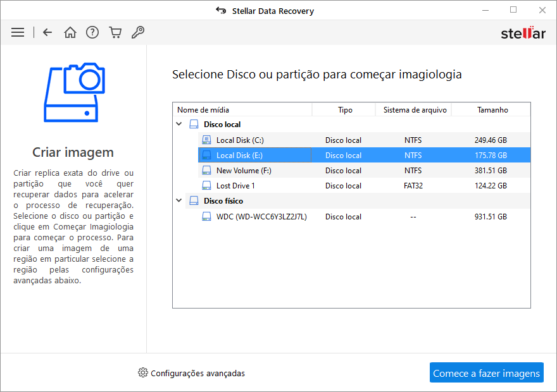Click the Lost Drive 1 drive icon
The width and height of the screenshot is (557, 392).
coord(206,185)
